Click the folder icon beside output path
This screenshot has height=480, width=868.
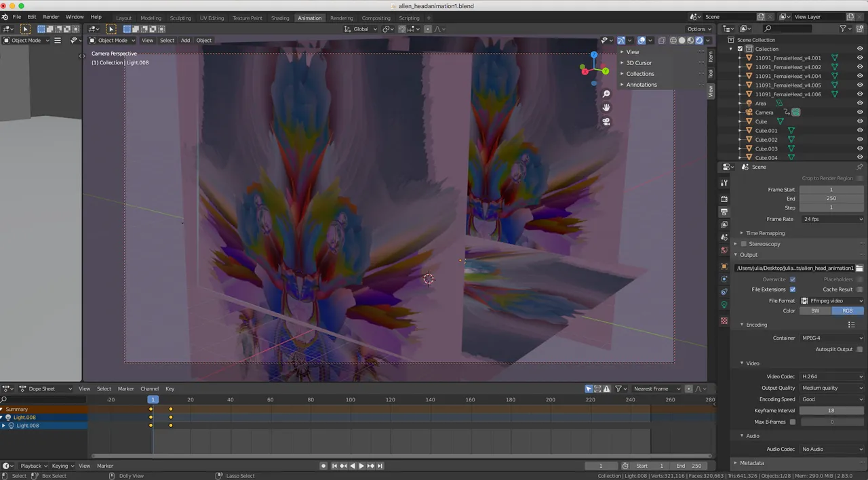859,268
